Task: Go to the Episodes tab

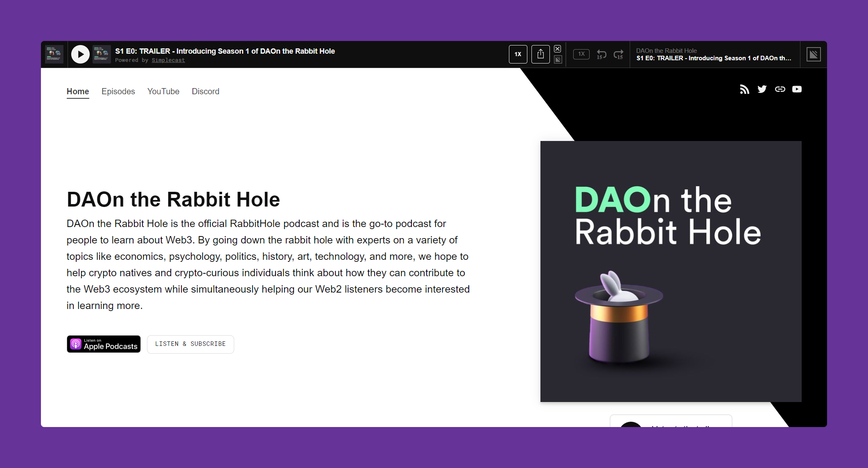Action: (x=118, y=91)
